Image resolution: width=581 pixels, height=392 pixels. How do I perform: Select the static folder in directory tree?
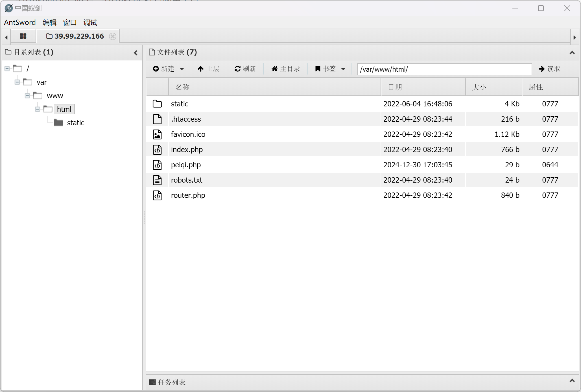point(76,123)
